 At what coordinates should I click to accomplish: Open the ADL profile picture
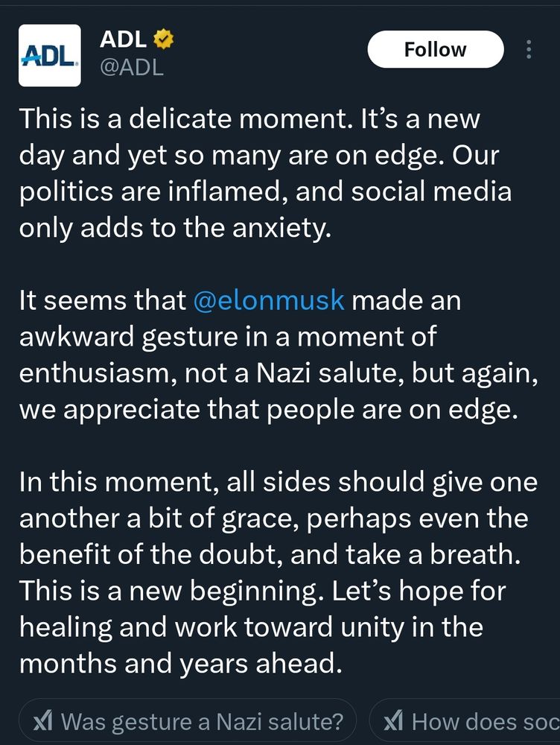click(x=49, y=55)
